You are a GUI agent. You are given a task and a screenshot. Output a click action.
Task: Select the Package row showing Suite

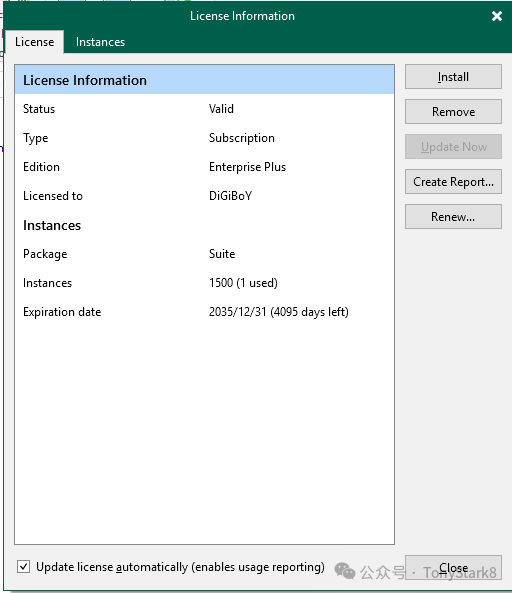(x=204, y=254)
